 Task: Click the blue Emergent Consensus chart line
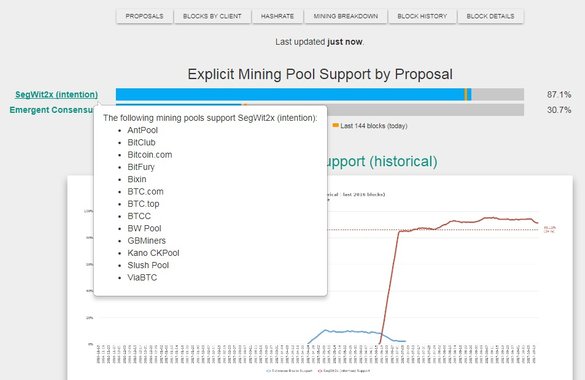point(347,331)
